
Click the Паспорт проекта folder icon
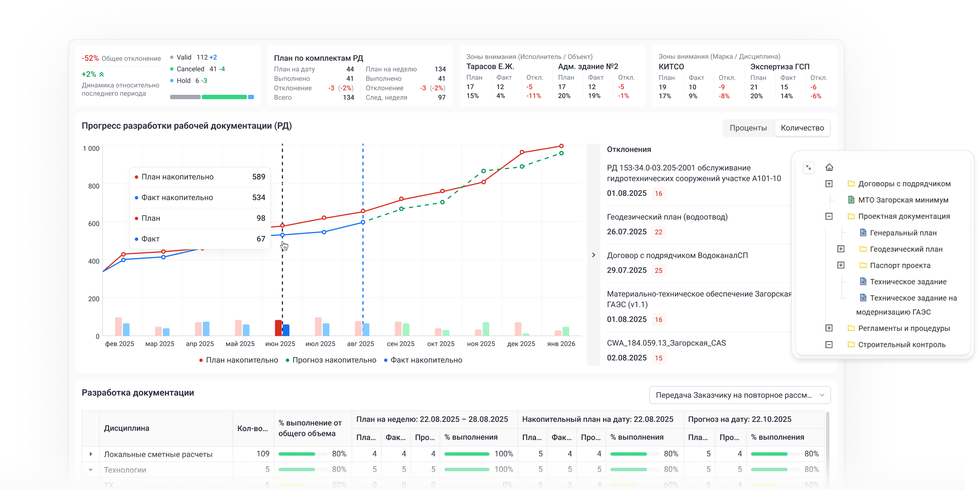(x=863, y=265)
